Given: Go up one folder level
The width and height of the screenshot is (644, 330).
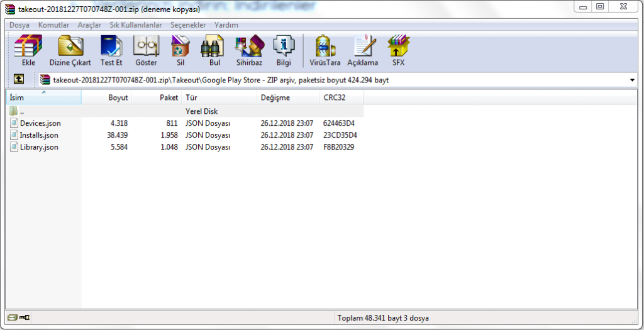Looking at the screenshot, I should click(18, 79).
